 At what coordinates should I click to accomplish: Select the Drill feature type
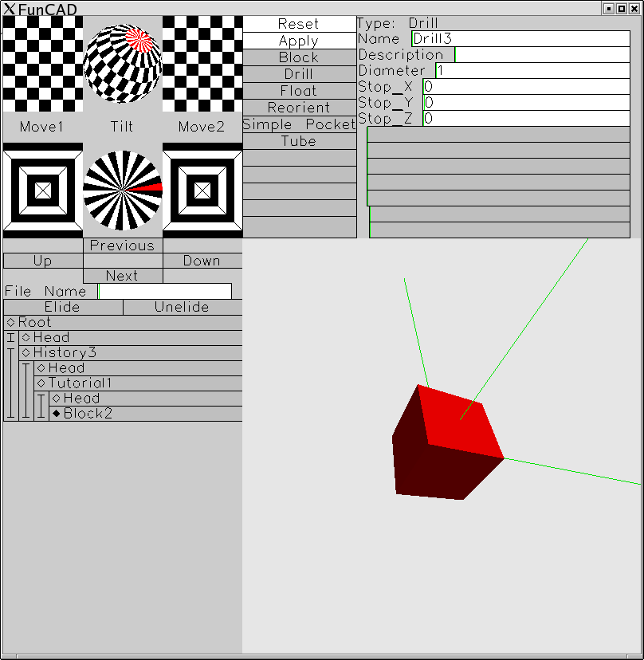tap(299, 74)
